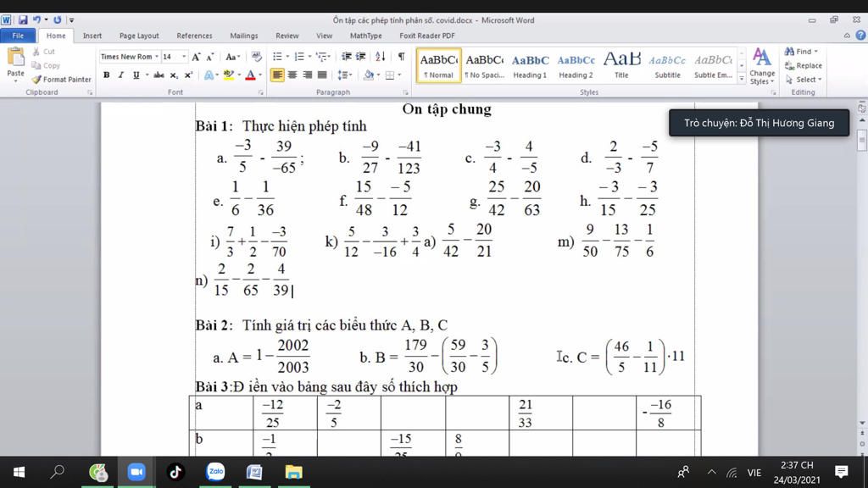Apply the Shading paint bucket
This screenshot has height=488, width=868.
point(368,75)
